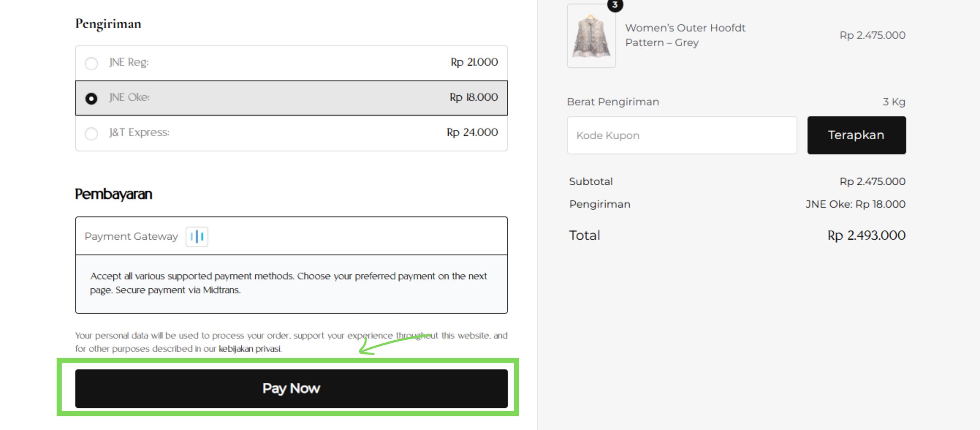Click the Total amount Rp 2.493.000
980x430 pixels.
click(866, 235)
